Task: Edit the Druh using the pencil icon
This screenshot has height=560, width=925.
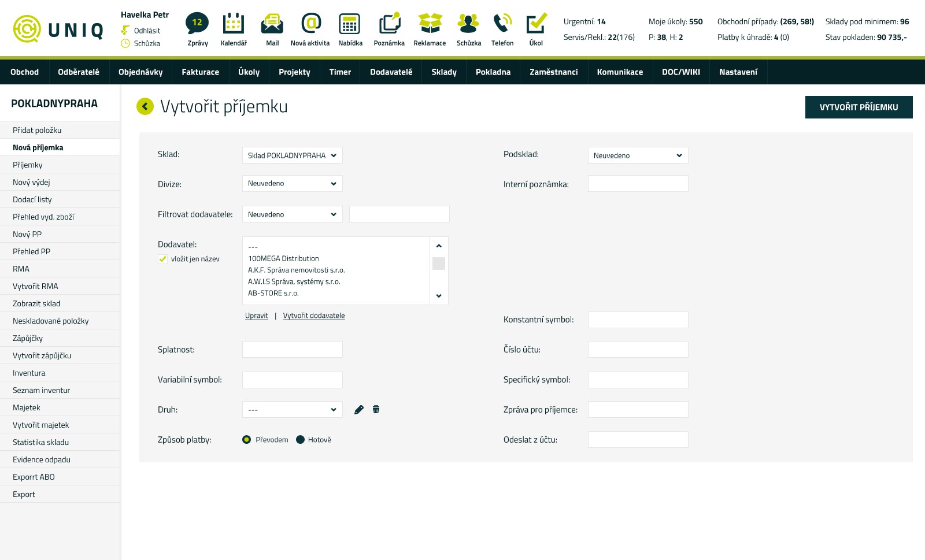Action: click(358, 409)
